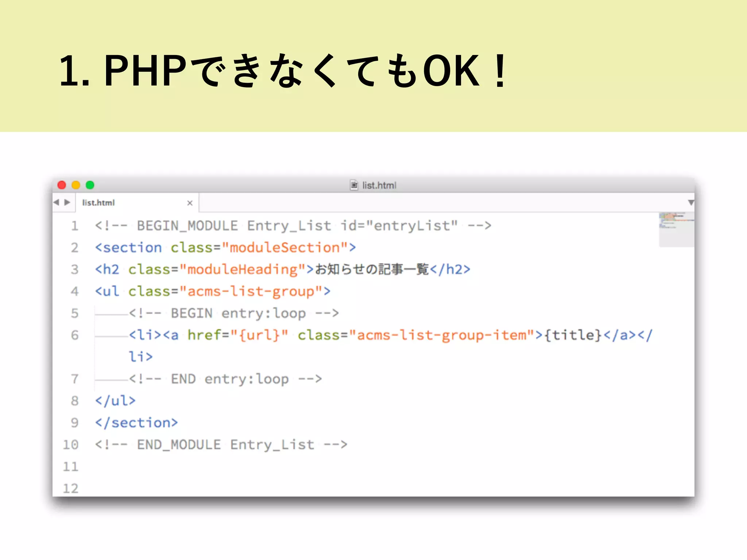747x560 pixels.
Task: Click the red close window button
Action: [62, 185]
